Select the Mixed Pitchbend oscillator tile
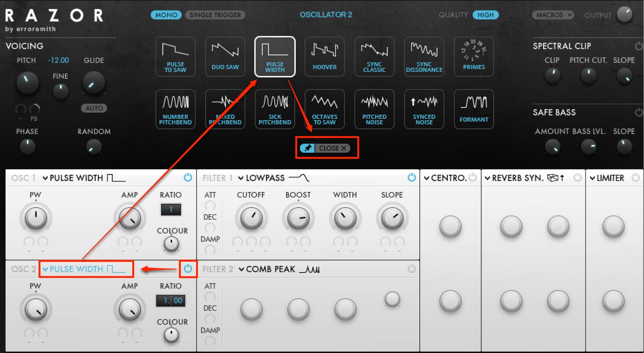The width and height of the screenshot is (644, 353). click(x=225, y=109)
